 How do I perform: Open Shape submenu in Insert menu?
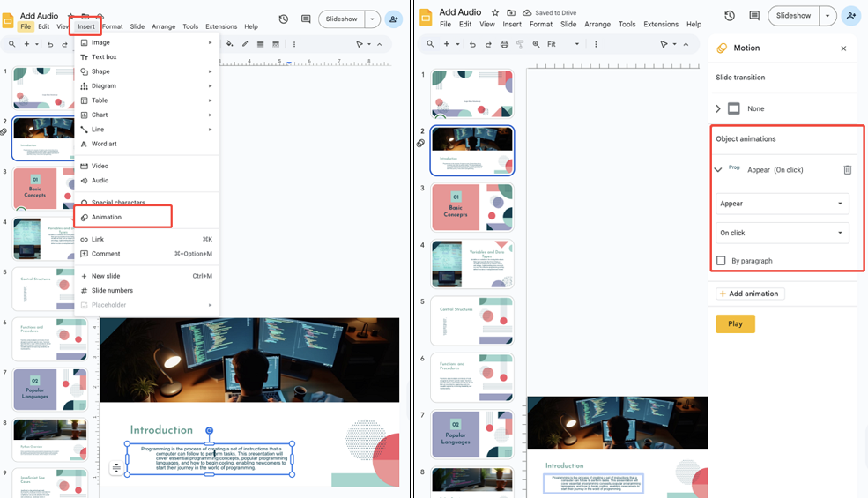pos(146,71)
